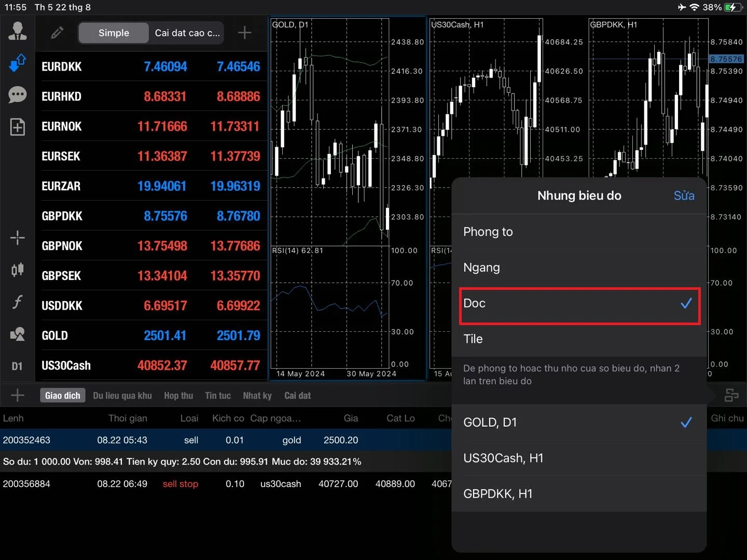
Task: Switch to the Hop thu tab
Action: [x=178, y=396]
